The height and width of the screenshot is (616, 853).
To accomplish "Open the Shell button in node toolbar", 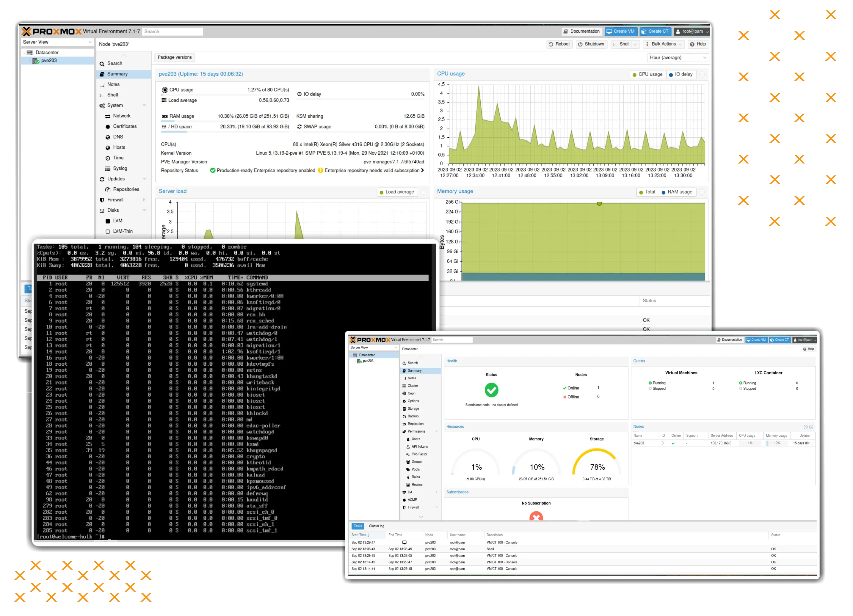I will (x=621, y=44).
